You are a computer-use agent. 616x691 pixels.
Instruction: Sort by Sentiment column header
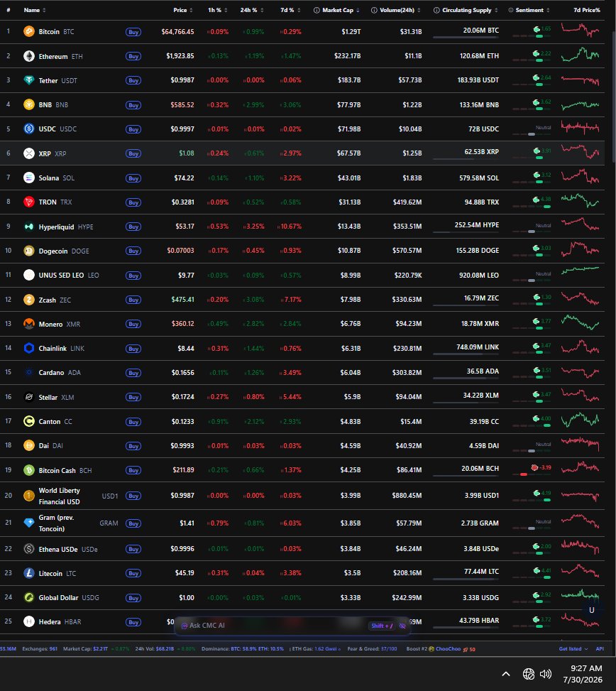pyautogui.click(x=529, y=10)
